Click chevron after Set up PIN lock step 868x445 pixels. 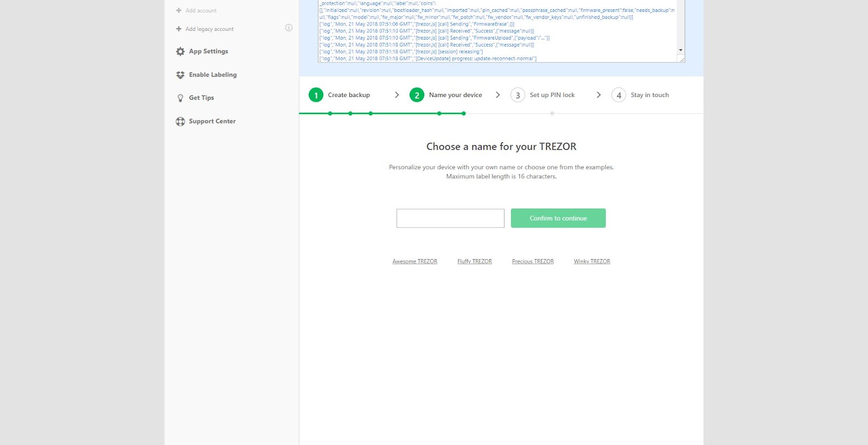pyautogui.click(x=598, y=95)
